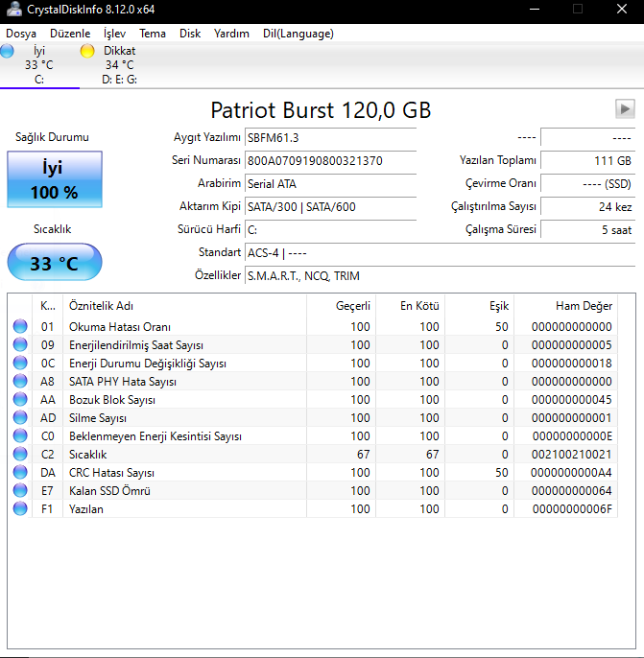Click the status orb for Silme Sayısı

20,417
